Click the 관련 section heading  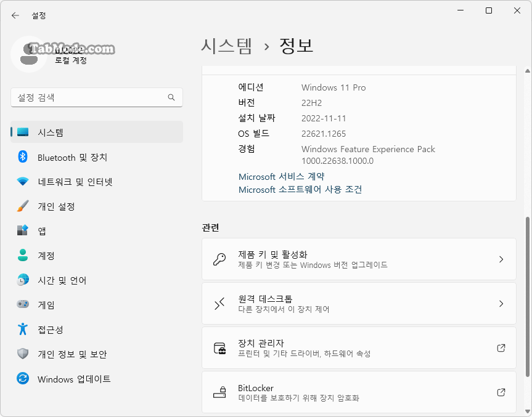(x=210, y=227)
